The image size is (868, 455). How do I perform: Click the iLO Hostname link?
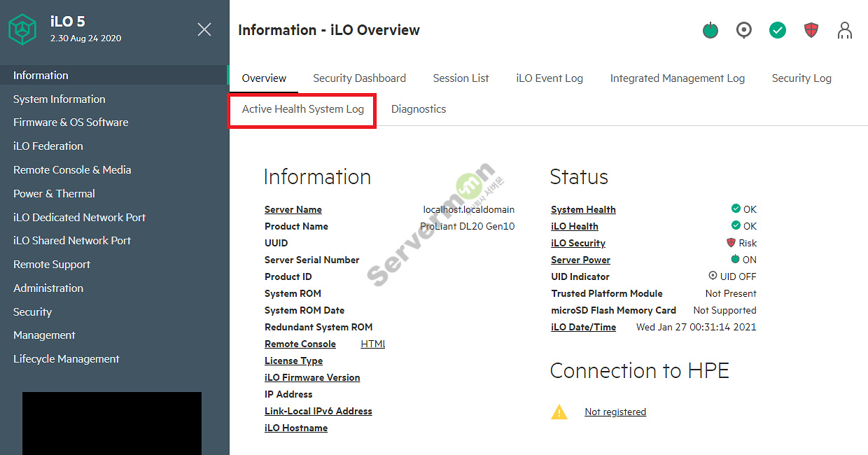[296, 428]
